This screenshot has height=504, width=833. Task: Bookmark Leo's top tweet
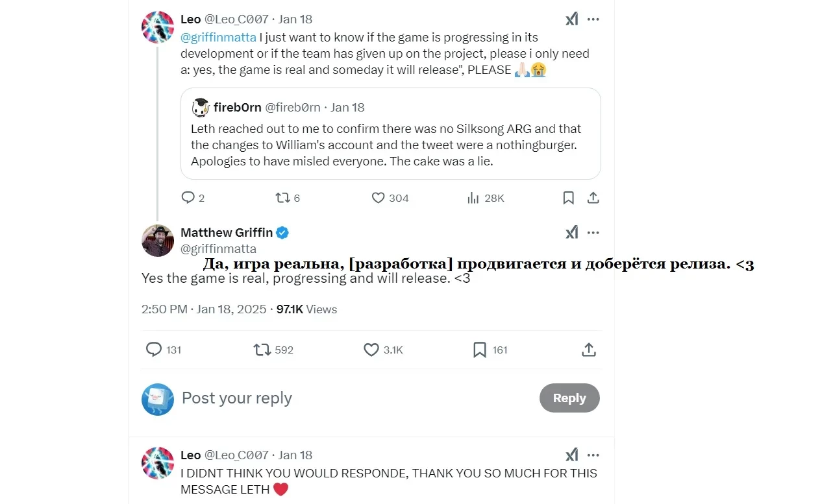pyautogui.click(x=568, y=198)
